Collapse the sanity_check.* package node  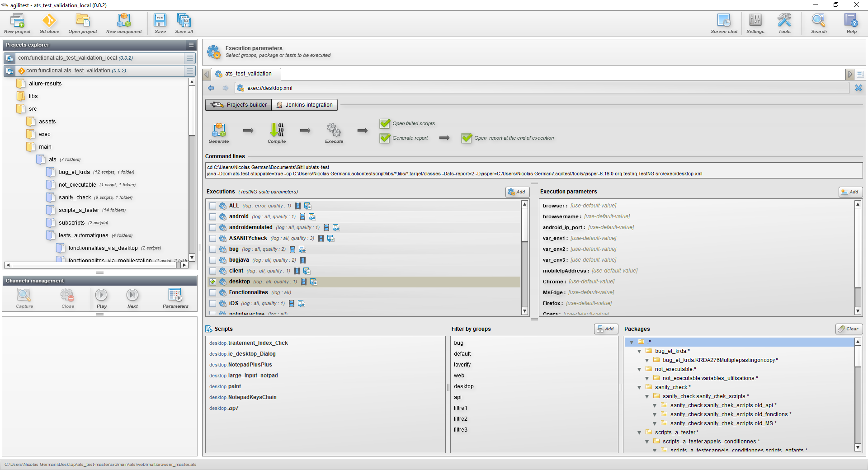pyautogui.click(x=639, y=387)
